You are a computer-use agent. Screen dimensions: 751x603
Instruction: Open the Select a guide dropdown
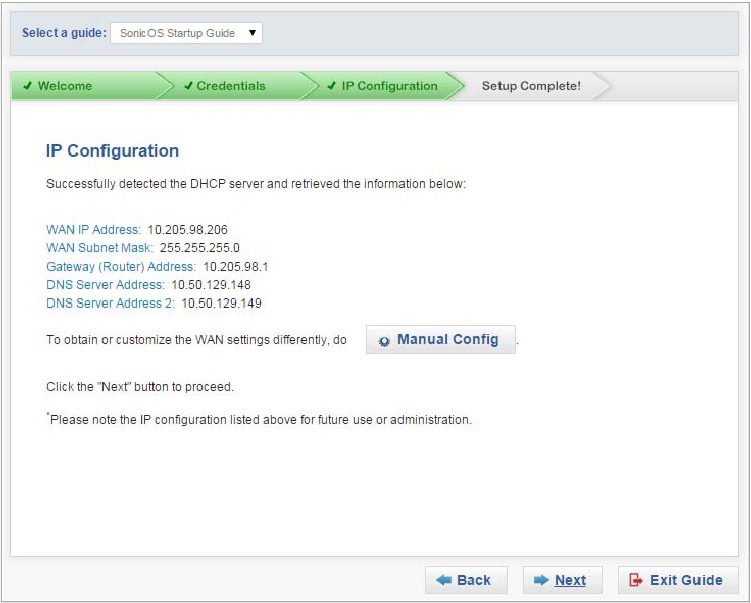pos(185,33)
